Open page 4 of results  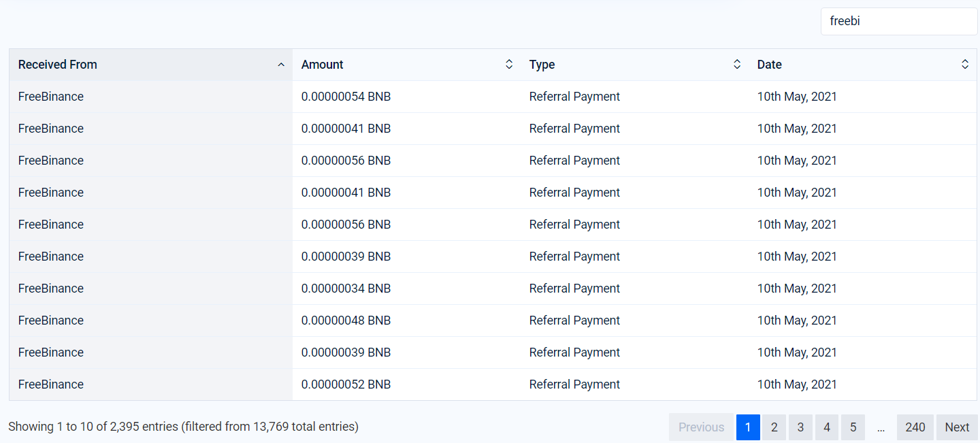click(x=827, y=427)
